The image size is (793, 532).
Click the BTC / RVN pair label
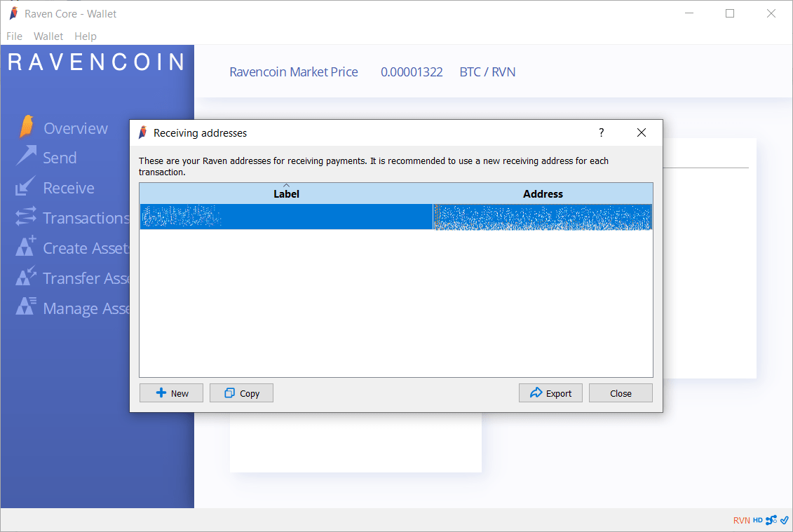(487, 71)
